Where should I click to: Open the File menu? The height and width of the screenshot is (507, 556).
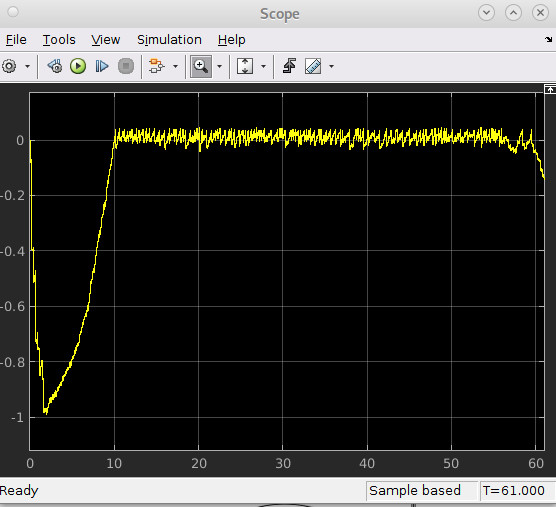coord(16,40)
